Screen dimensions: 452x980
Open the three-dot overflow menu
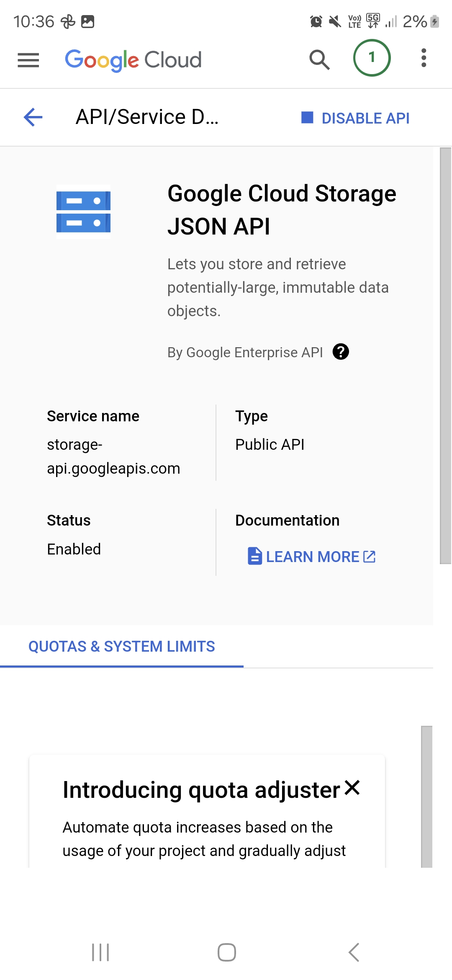point(424,58)
